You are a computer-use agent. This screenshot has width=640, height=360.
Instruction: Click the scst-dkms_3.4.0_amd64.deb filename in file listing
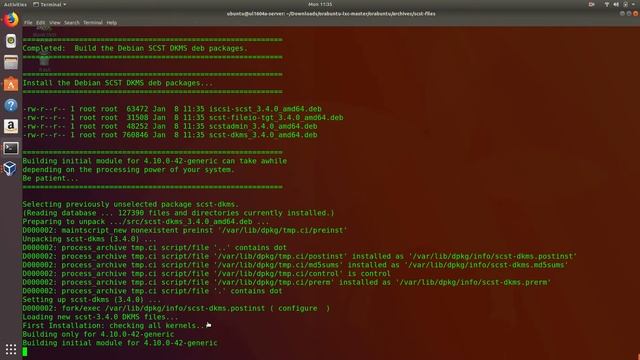[263, 135]
